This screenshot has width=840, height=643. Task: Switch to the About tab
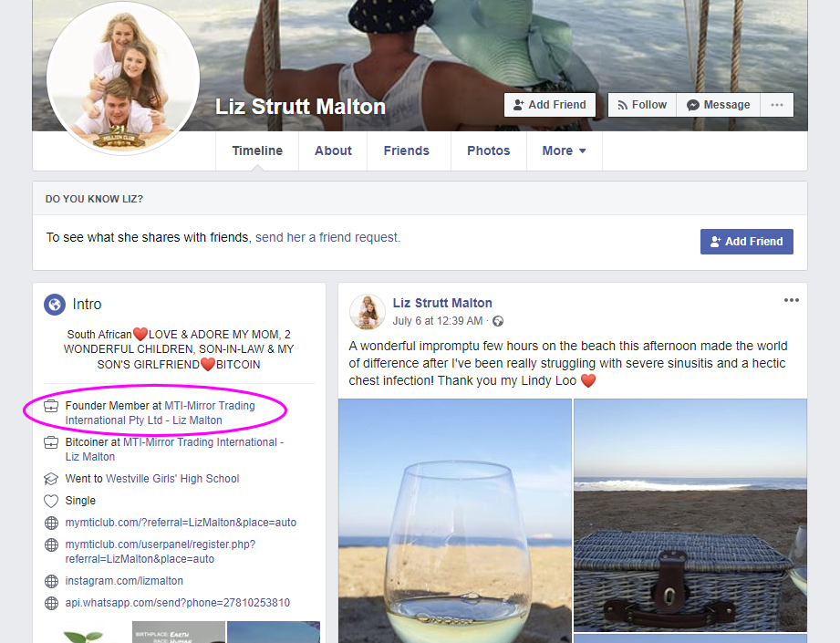pyautogui.click(x=333, y=151)
